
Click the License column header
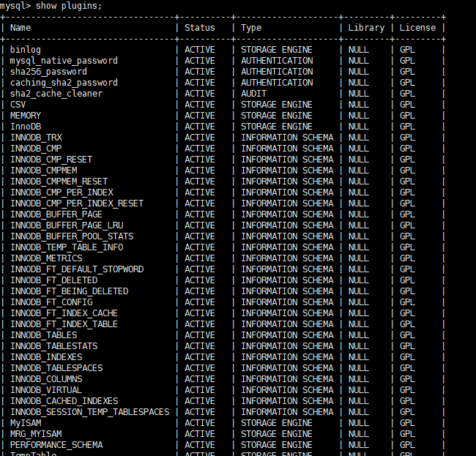[x=417, y=28]
